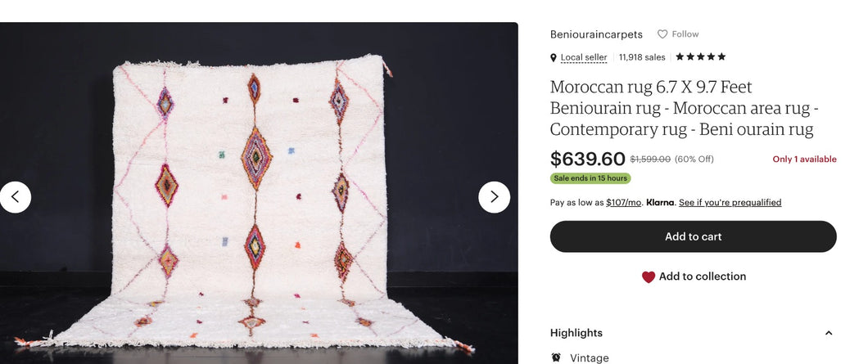View the 11,918 sales count

click(x=642, y=57)
